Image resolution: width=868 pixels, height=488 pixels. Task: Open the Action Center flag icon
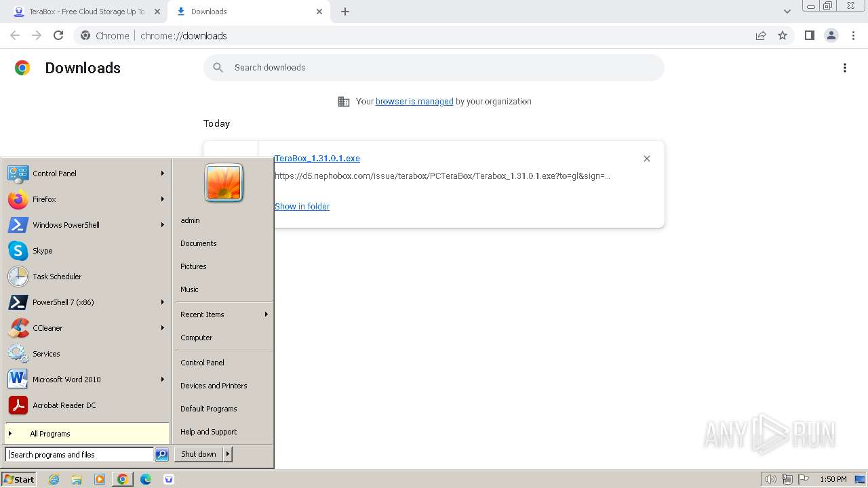tap(804, 479)
